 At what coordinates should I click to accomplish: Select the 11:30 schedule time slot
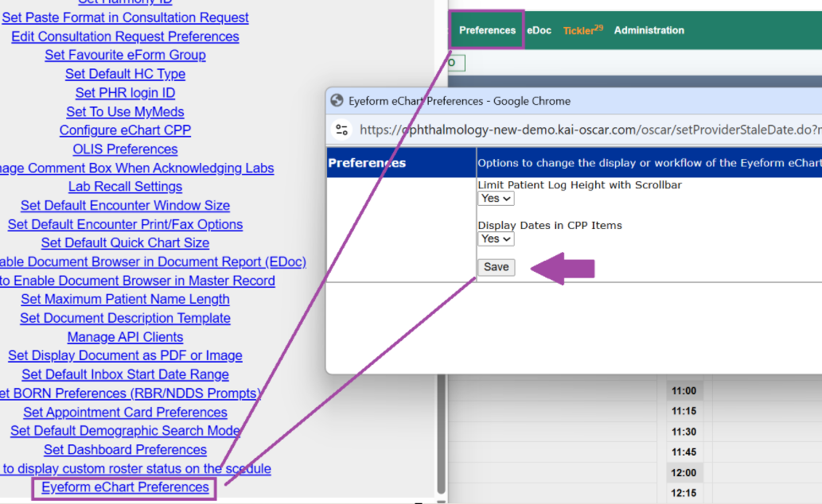coord(684,432)
